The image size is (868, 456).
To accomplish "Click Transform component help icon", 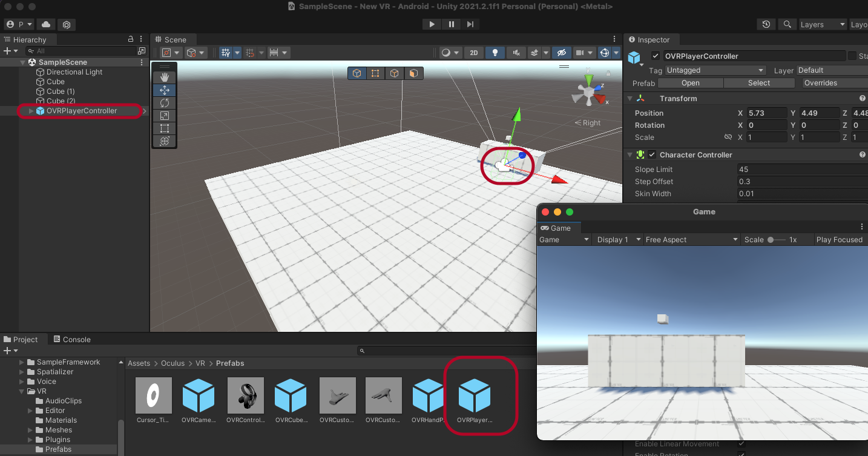I will tap(862, 98).
